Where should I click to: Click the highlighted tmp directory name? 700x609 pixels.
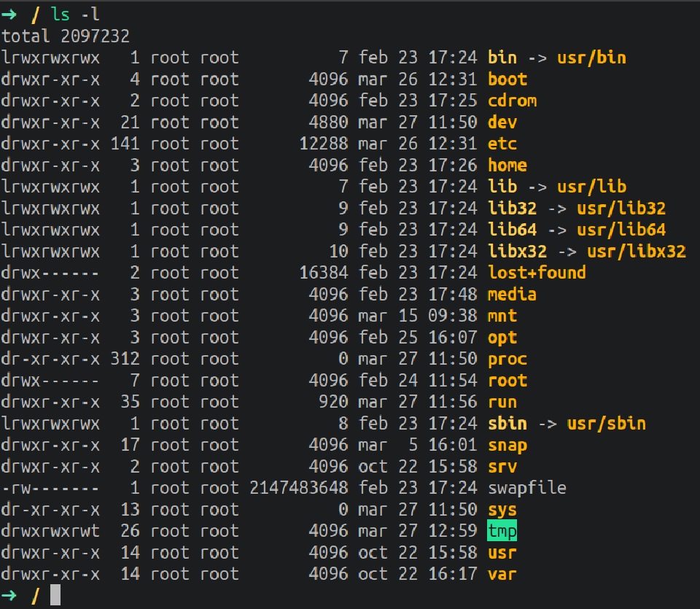[x=502, y=531]
